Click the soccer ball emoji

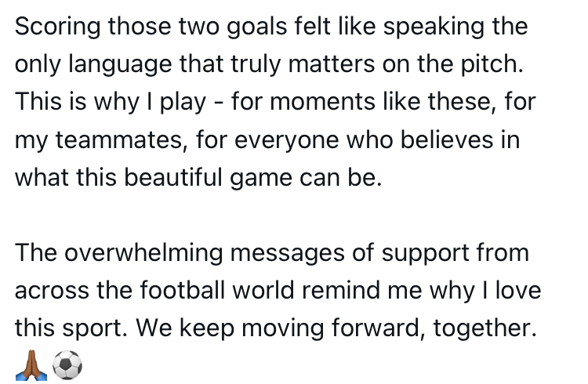67,363
